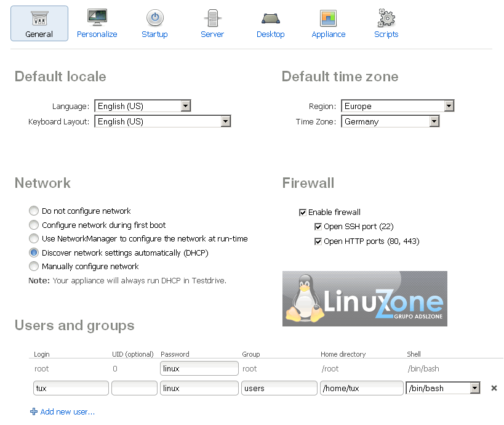Click the tux password field
Image resolution: width=504 pixels, height=425 pixels.
pyautogui.click(x=199, y=388)
